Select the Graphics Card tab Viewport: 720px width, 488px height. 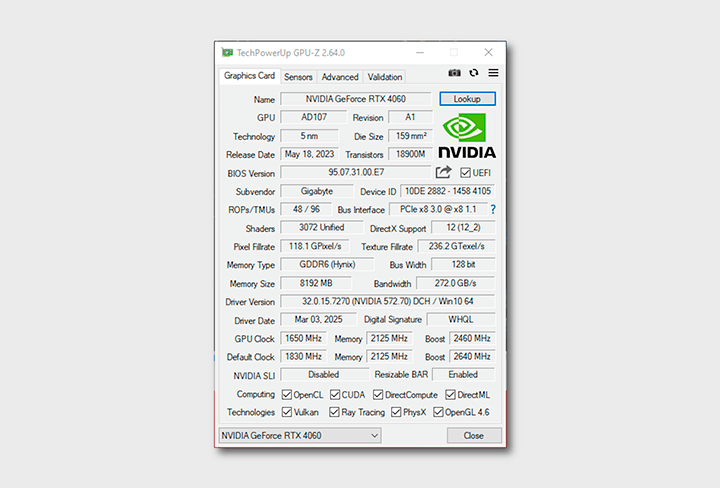pyautogui.click(x=249, y=76)
